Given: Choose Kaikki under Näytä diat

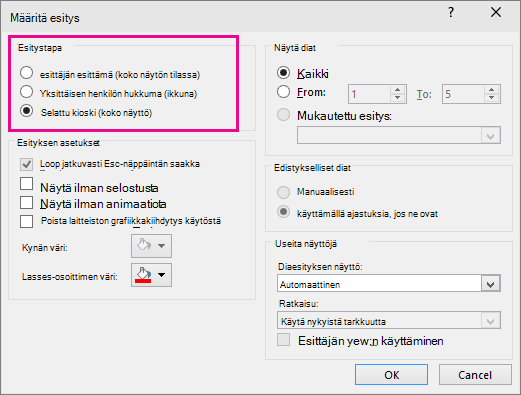Looking at the screenshot, I should point(283,73).
